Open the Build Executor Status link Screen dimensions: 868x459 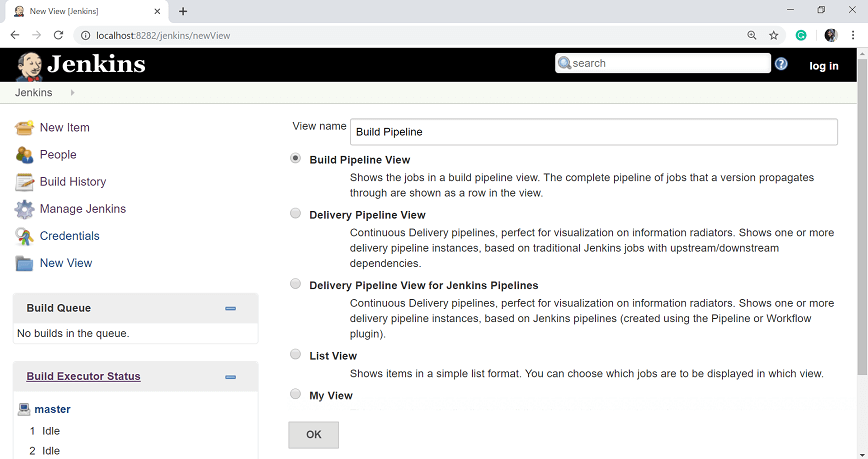click(x=84, y=377)
